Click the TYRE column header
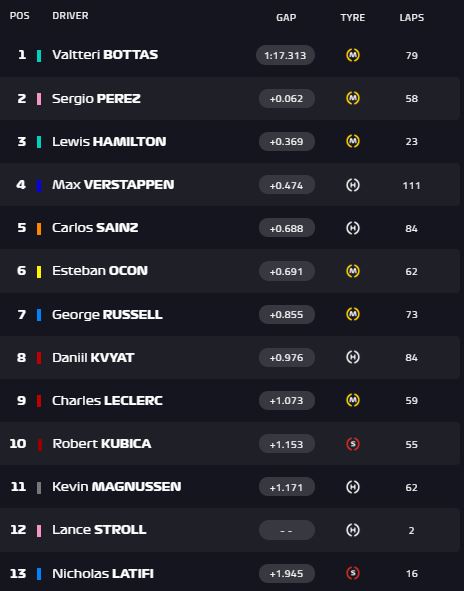The height and width of the screenshot is (591, 464). pos(353,18)
